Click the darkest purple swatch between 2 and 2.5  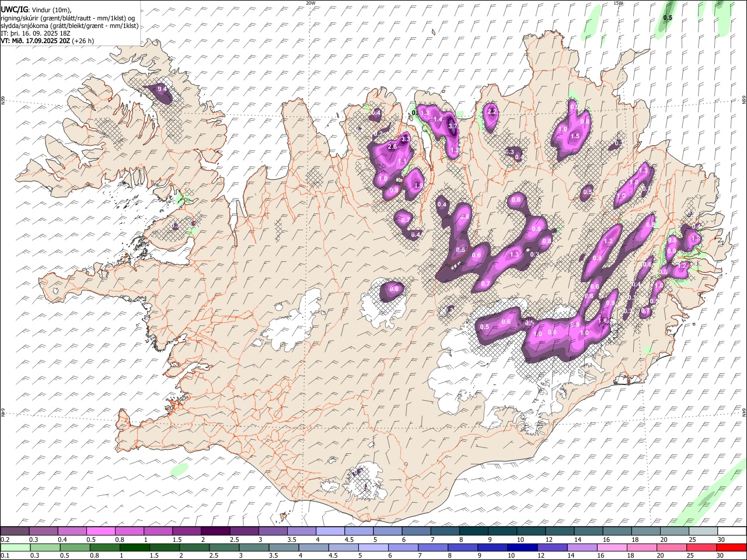coord(215,531)
